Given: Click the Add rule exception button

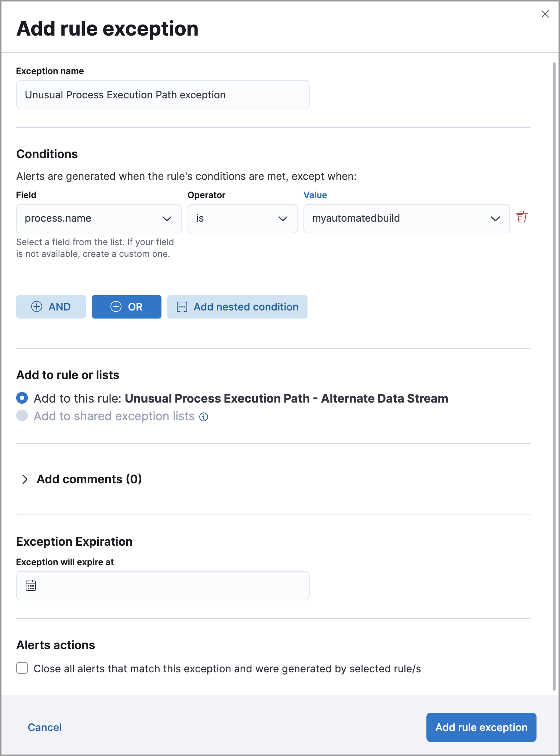Looking at the screenshot, I should (x=481, y=727).
